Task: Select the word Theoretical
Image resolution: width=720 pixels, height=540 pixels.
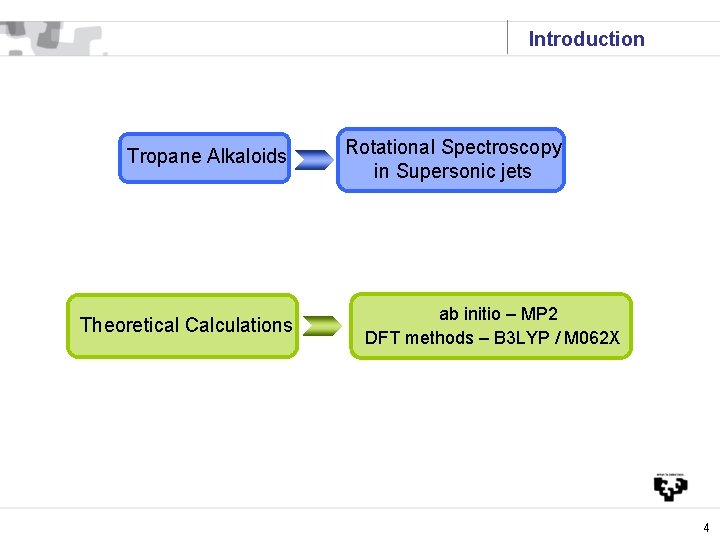Action: pyautogui.click(x=129, y=325)
